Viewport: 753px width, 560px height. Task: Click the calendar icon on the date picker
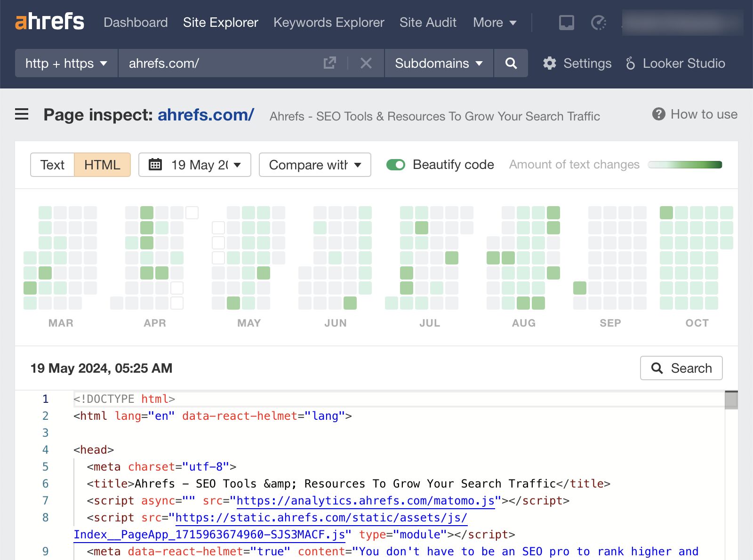pos(155,165)
